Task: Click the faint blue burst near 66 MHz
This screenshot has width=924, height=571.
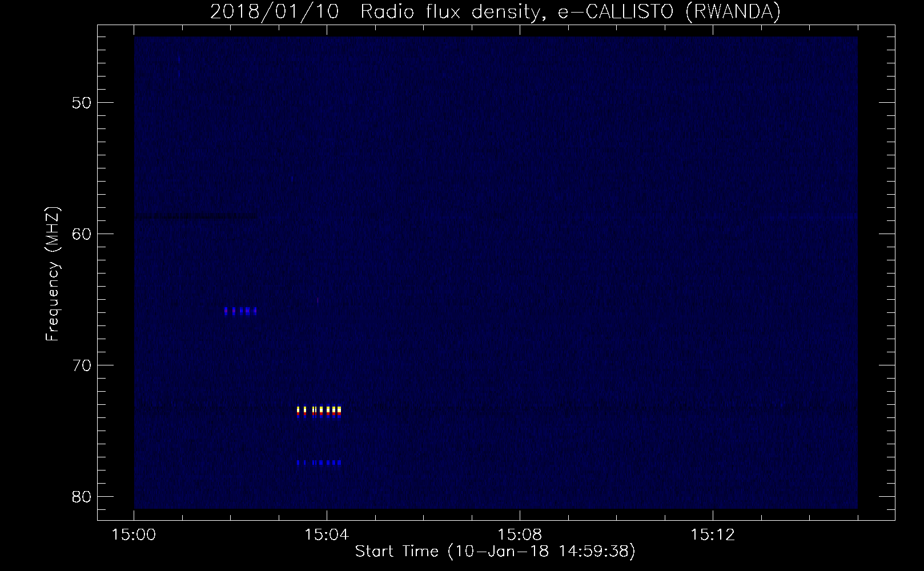Action: (x=240, y=311)
